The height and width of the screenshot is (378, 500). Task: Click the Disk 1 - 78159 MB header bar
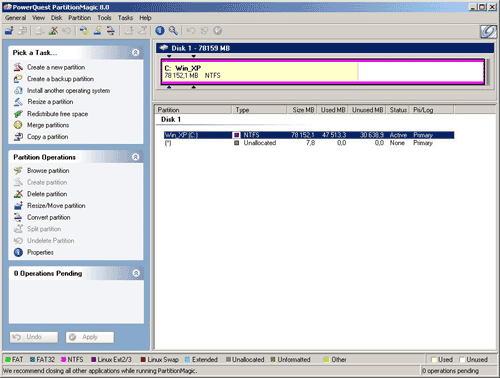[x=325, y=48]
